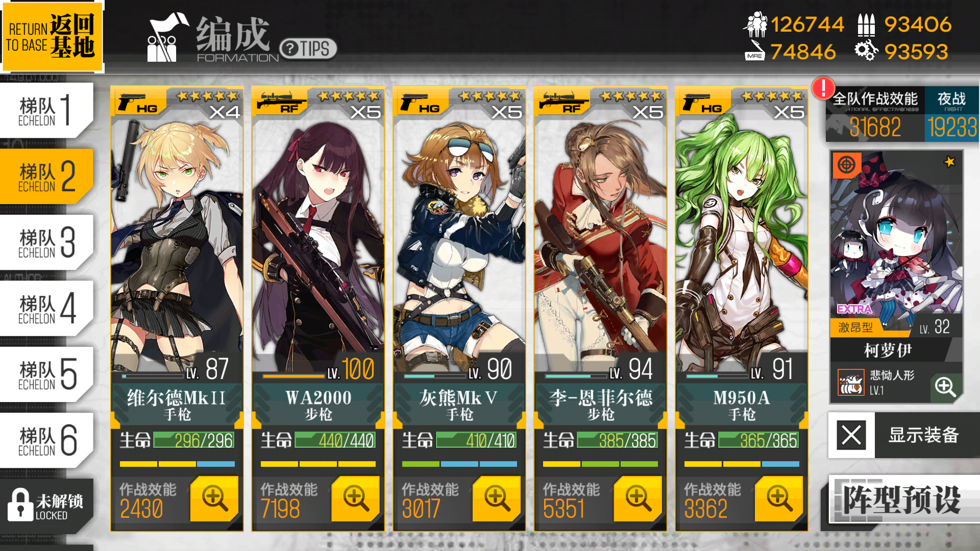Open 灰熊MkV combat effectiveness magnifier

497,498
